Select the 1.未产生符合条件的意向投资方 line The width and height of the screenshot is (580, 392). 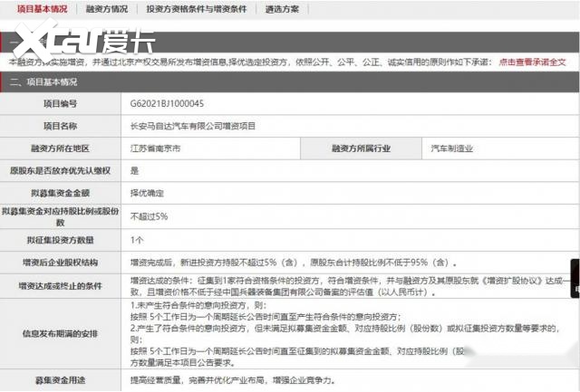coord(198,306)
